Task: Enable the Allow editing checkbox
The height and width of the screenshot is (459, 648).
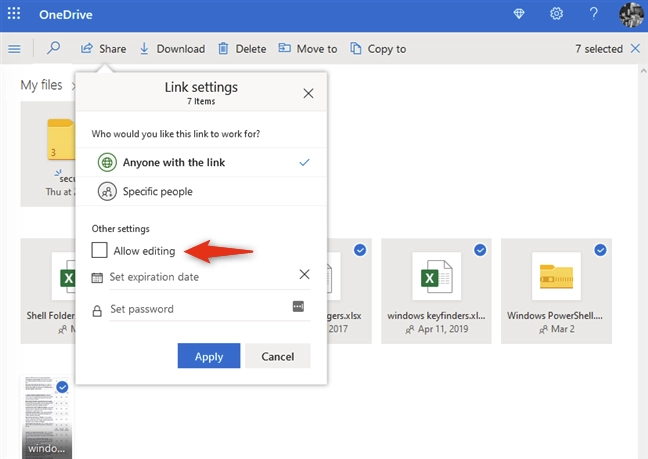Action: (99, 250)
